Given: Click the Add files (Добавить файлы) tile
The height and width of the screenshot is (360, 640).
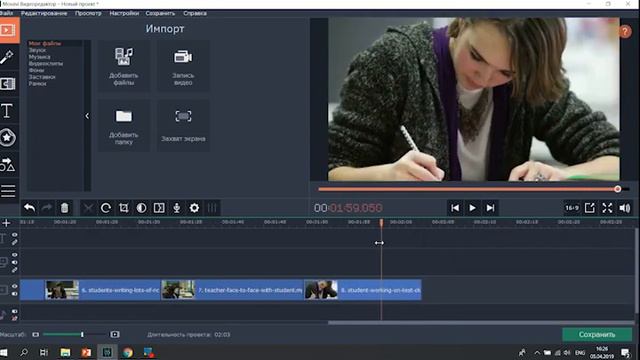Looking at the screenshot, I should pyautogui.click(x=124, y=66).
